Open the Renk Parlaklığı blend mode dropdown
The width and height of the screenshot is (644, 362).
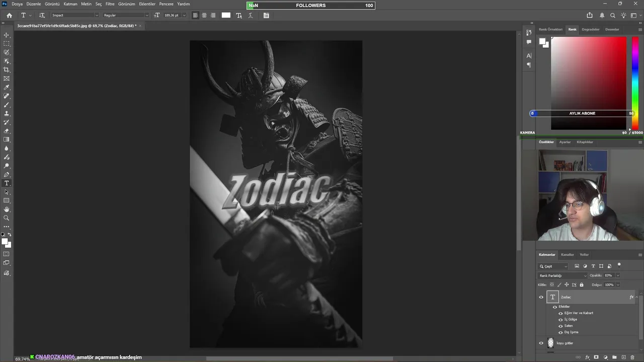(562, 276)
